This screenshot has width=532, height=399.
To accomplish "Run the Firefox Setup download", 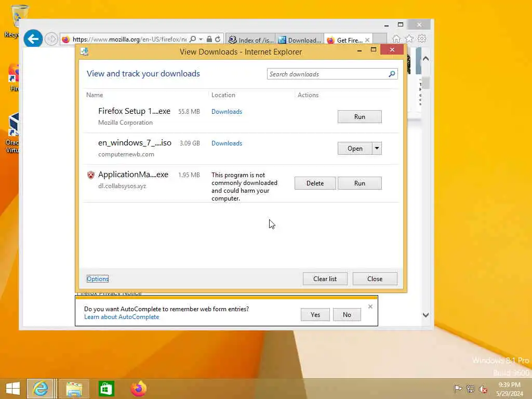I will [360, 117].
